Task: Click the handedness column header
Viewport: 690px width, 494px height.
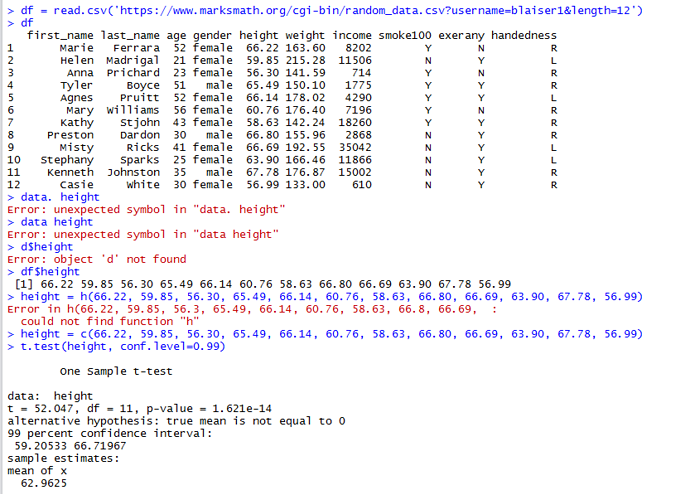Action: coord(523,35)
